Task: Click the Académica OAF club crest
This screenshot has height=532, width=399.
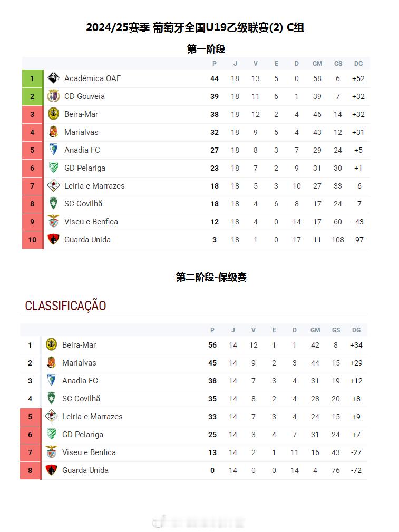Action: click(53, 78)
